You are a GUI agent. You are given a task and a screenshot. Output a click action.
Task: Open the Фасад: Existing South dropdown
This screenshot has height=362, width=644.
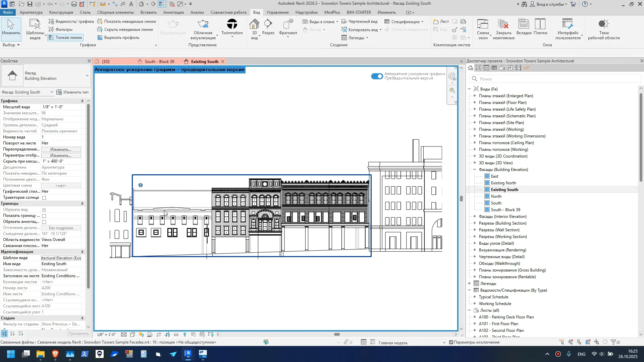click(28, 92)
